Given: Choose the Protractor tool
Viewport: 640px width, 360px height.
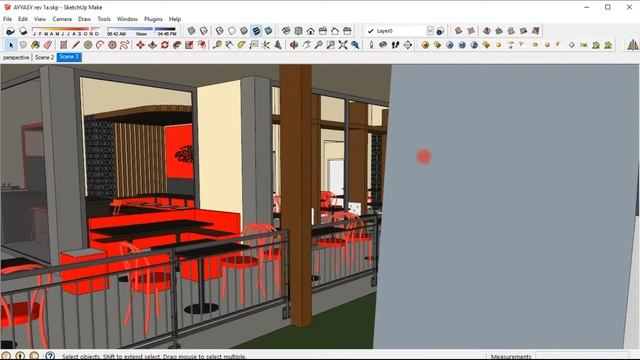Looking at the screenshot, I should [x=241, y=45].
